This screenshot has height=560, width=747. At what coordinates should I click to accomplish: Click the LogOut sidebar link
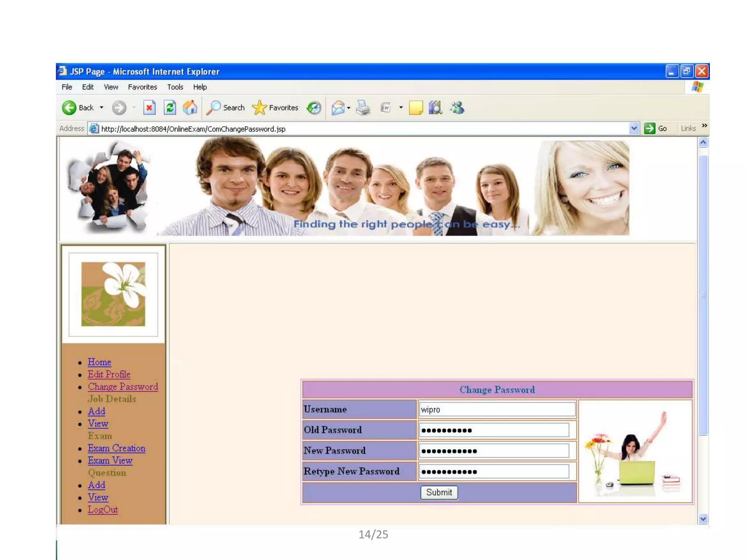(102, 510)
